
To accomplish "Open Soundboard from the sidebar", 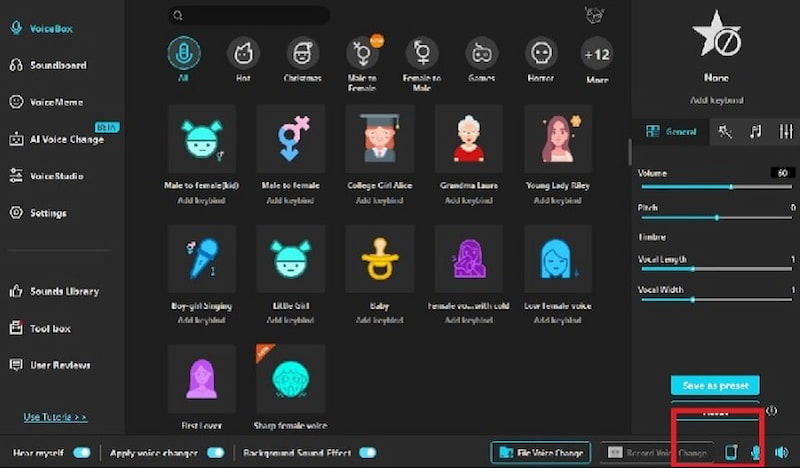I will click(x=58, y=65).
